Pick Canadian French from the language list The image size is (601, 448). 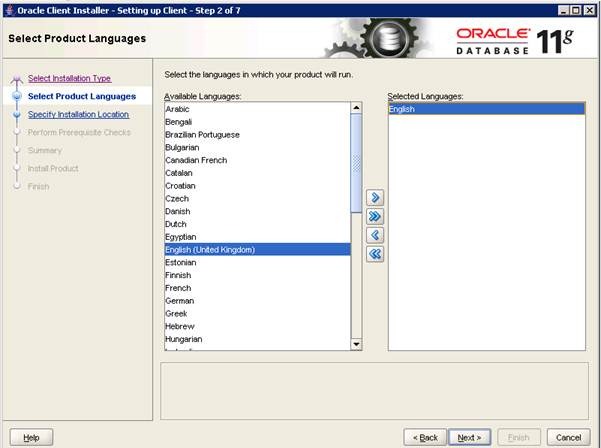click(x=196, y=160)
